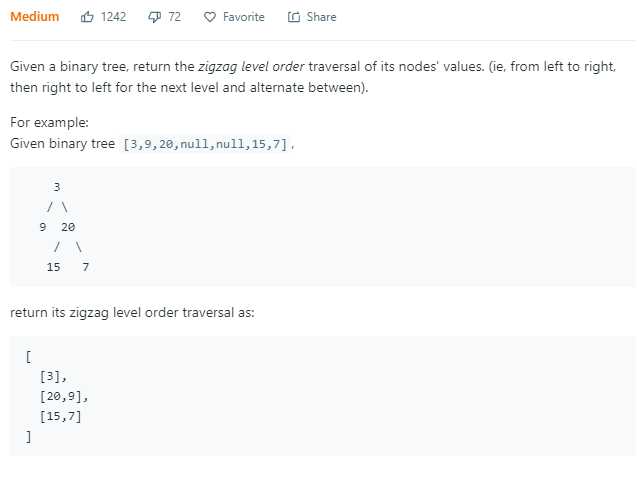Click the 'For example:' text line

click(x=49, y=123)
